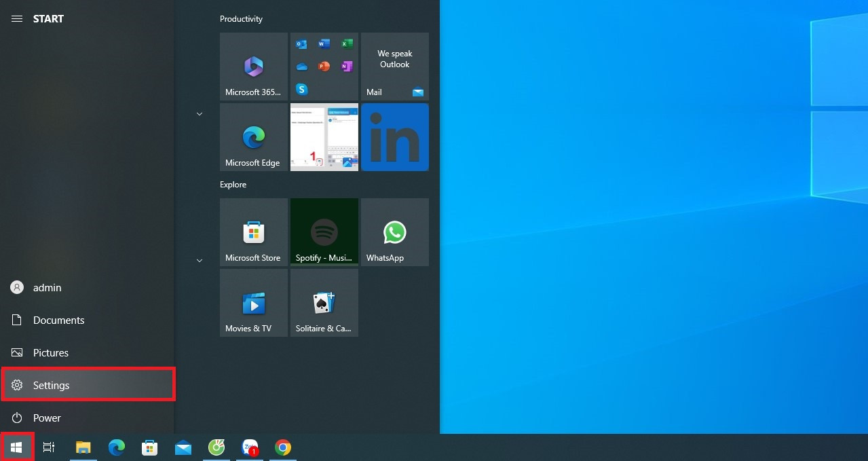Open the OneNote icon in Office folder tile
This screenshot has height=461, width=868.
(x=347, y=67)
